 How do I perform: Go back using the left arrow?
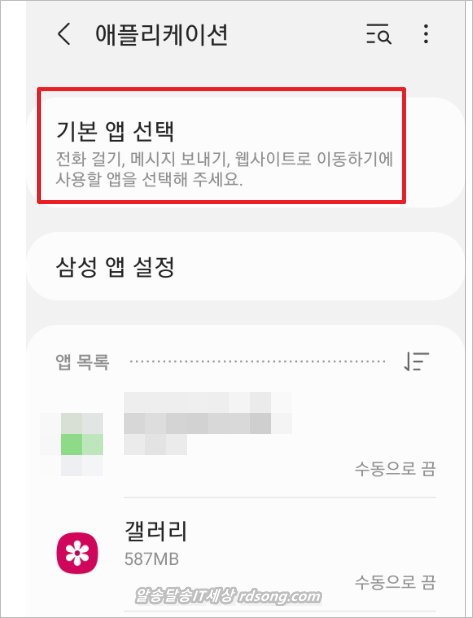coord(65,34)
